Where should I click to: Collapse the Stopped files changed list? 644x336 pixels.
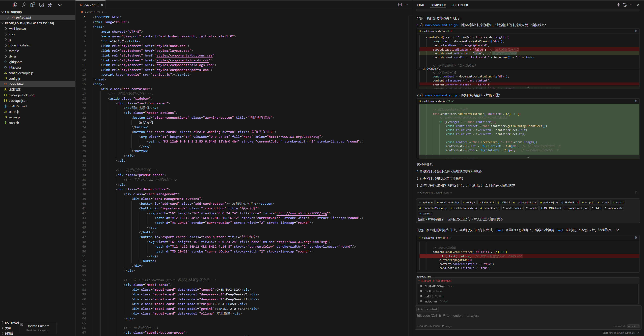pyautogui.click(x=419, y=281)
